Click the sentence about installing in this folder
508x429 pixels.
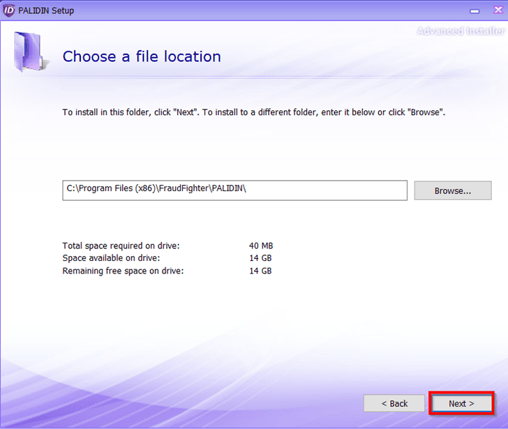tap(131, 112)
